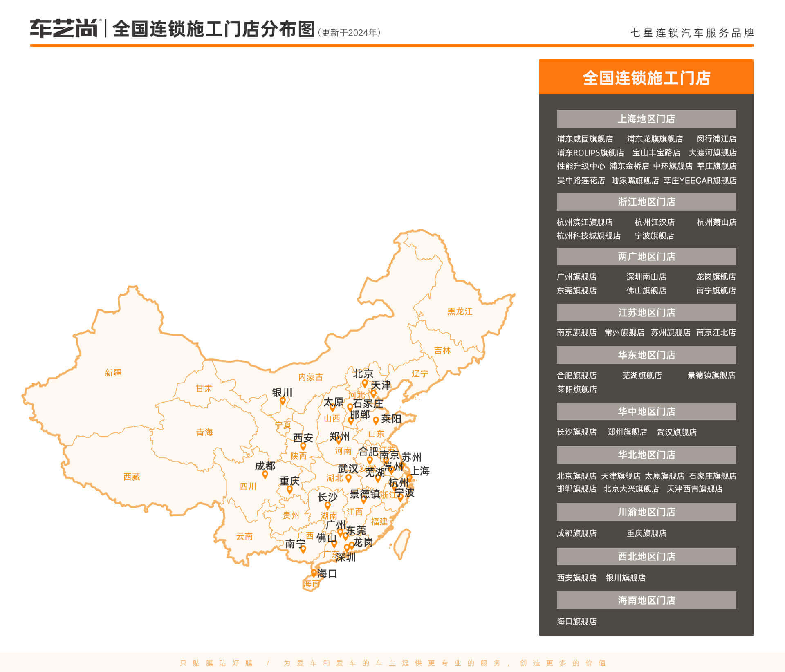
Task: Click the 西安 location pin
Action: pos(303,446)
